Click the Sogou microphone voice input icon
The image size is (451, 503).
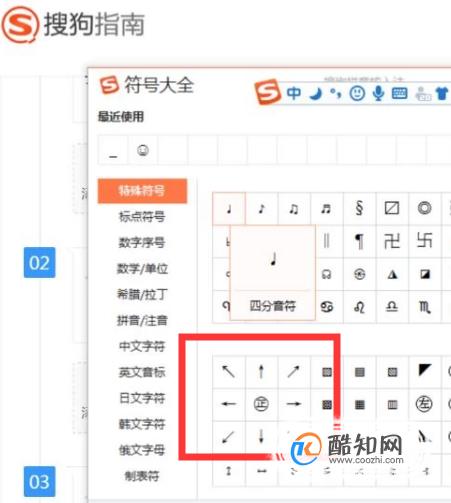pyautogui.click(x=379, y=93)
